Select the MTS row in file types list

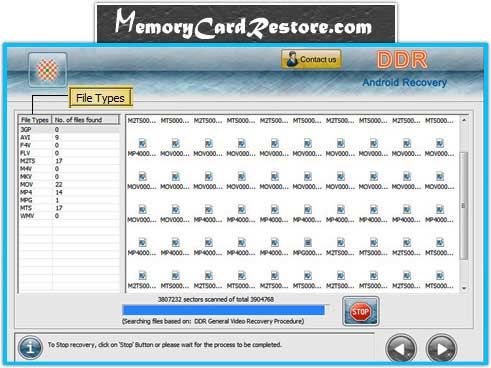click(69, 208)
